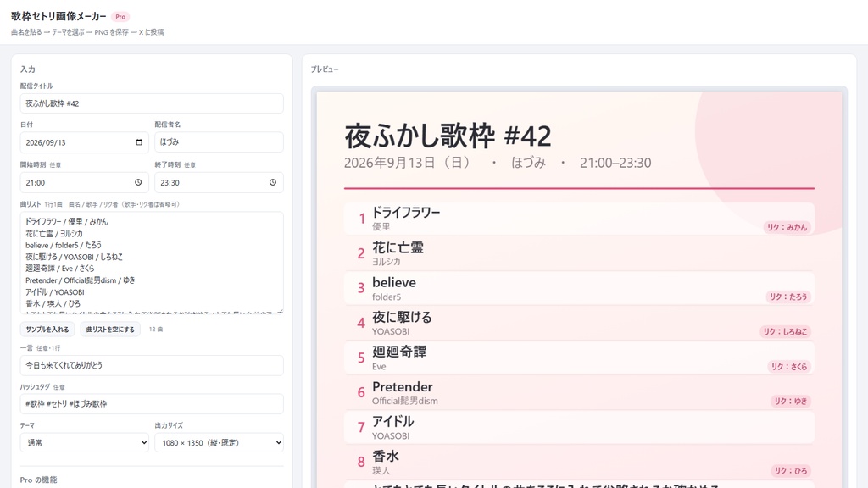868x488 pixels.
Task: Click the 一言 field 今日も来てくれてありがとう
Action: pos(152,365)
